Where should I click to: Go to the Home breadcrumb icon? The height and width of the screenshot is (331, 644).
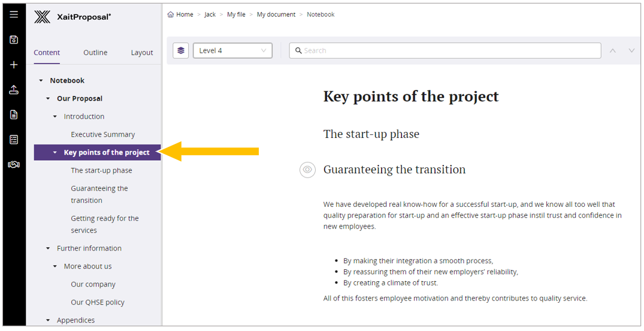[x=171, y=14]
